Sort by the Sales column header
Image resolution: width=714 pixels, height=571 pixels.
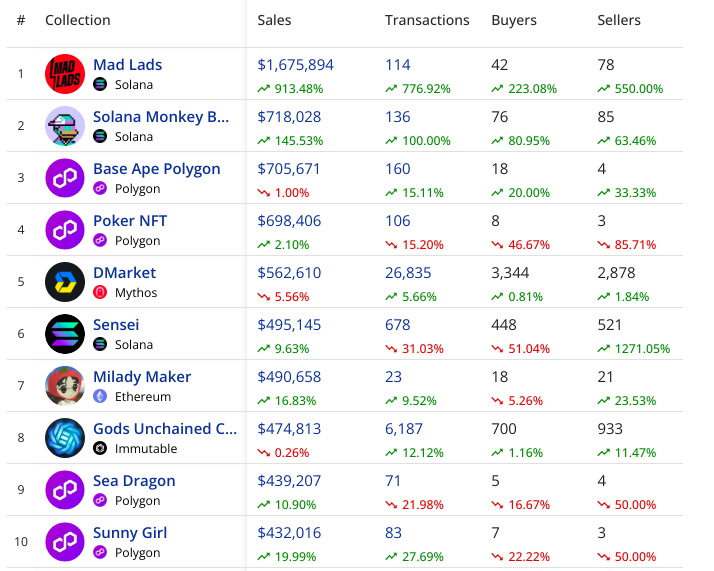274,20
